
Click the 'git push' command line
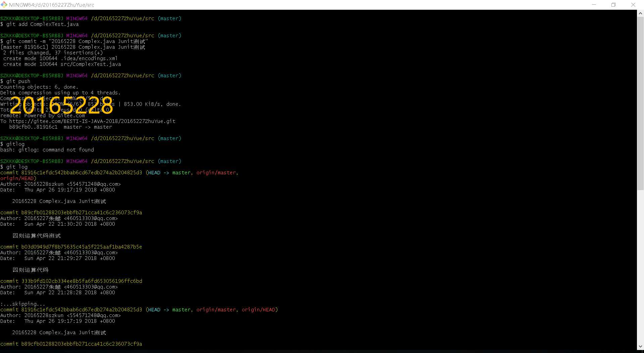[15, 81]
